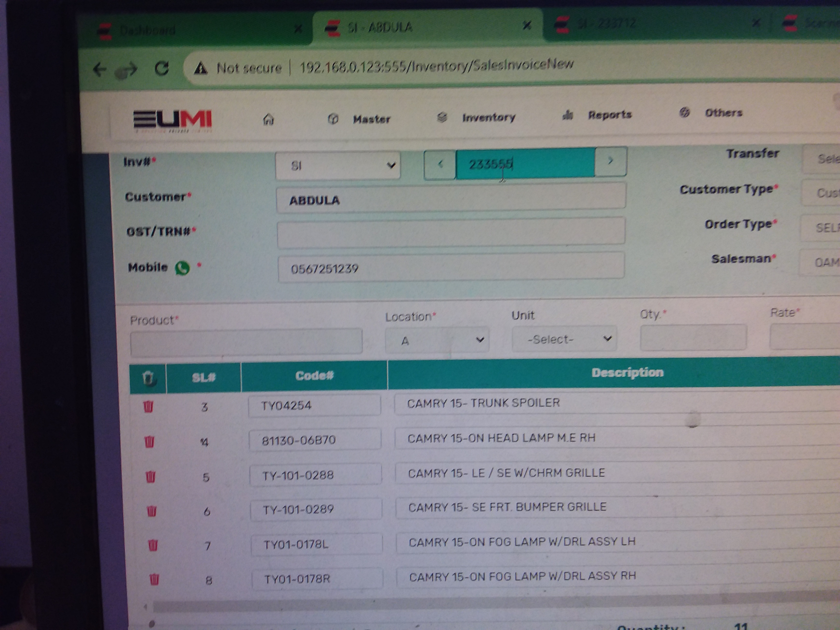Open the home icon in navbar
Screen dimensions: 840x630
coord(268,119)
